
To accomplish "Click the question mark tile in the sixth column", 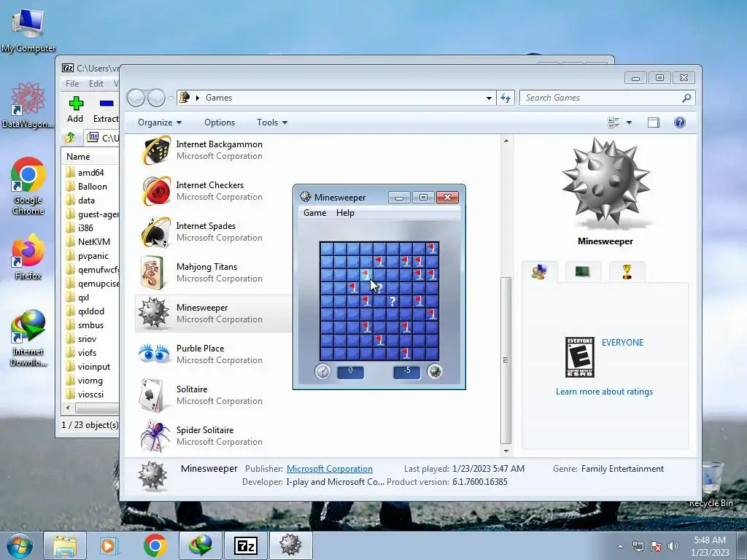I will 392,301.
